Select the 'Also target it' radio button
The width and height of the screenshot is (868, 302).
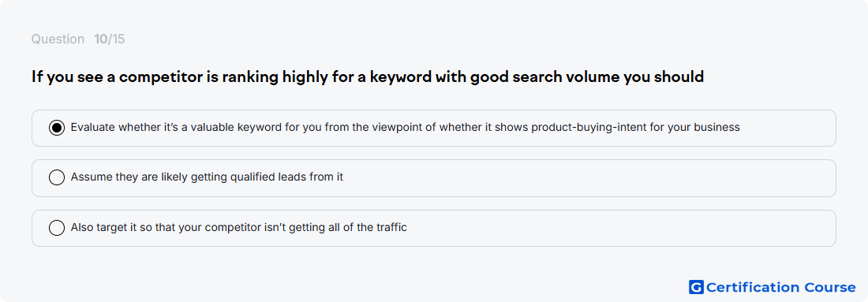tap(57, 227)
